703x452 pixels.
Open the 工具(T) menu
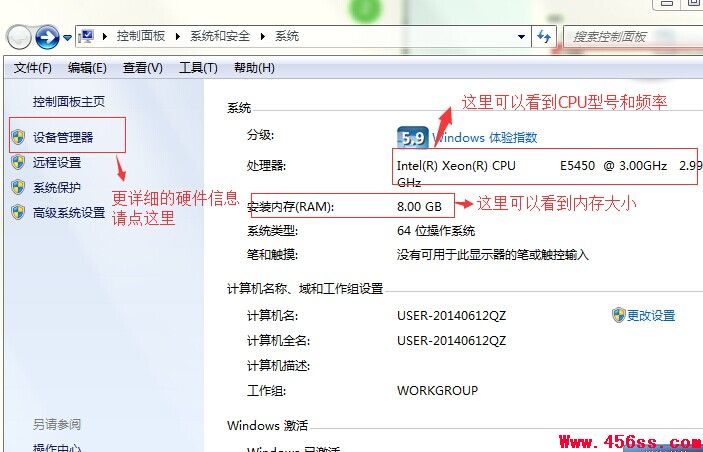point(198,68)
